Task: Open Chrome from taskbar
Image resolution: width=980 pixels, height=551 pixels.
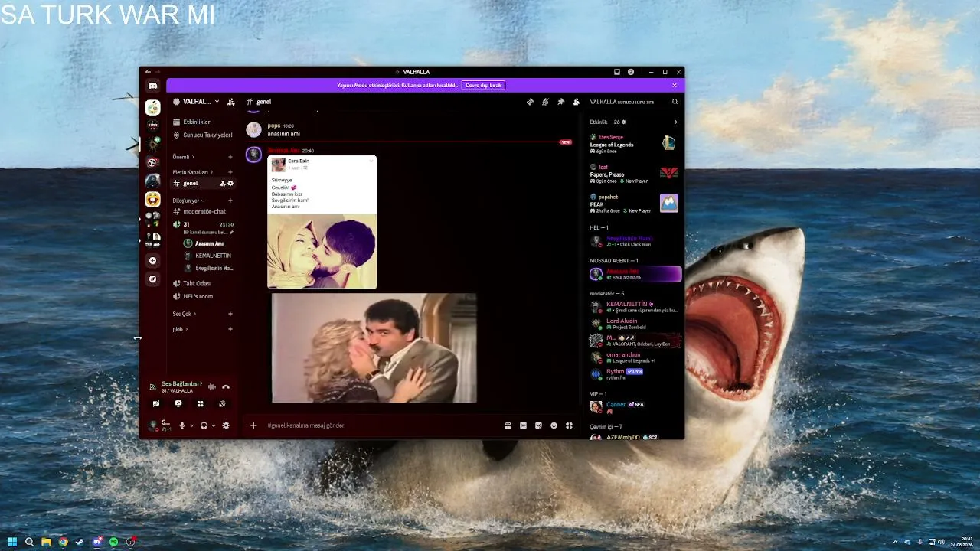Action: coord(63,542)
